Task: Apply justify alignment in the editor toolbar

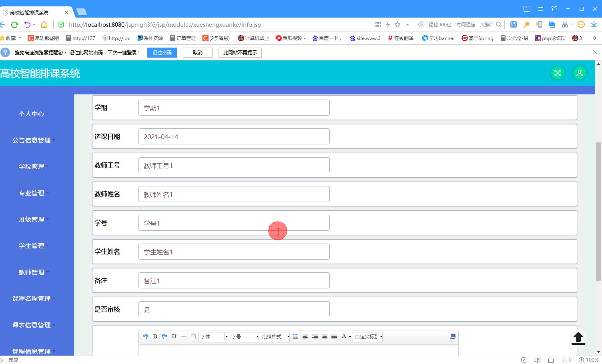Action: [x=334, y=336]
